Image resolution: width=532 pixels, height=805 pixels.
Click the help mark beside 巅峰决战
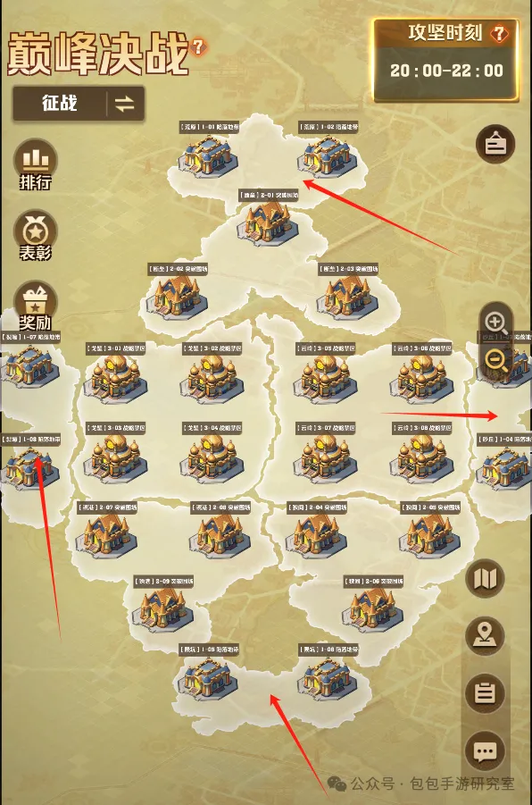(198, 47)
